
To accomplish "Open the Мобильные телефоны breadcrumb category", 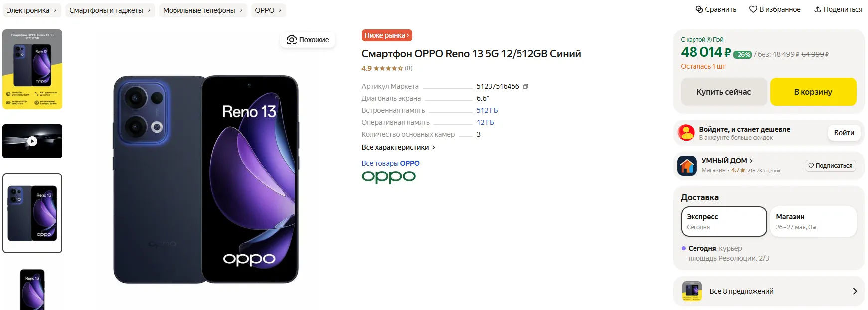I will 203,10.
